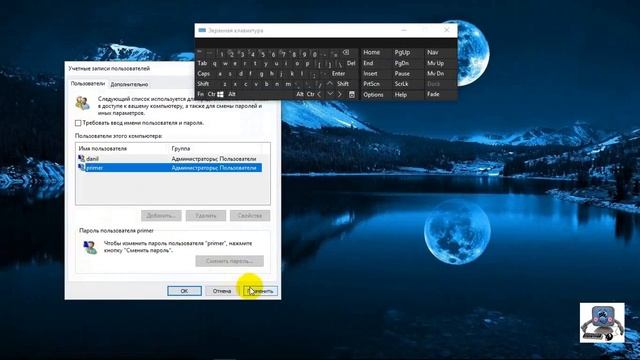Click the Help key on on-screen keyboard
640x360 pixels.
(x=400, y=94)
